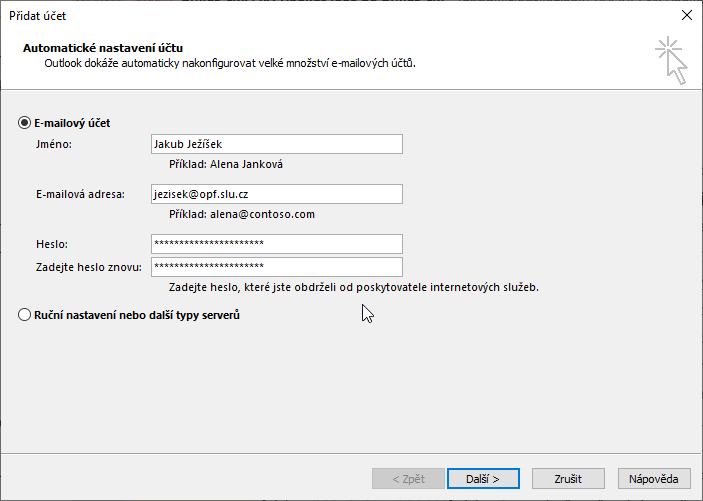Click text 'Příklad: alena@contoso.com'

242,214
